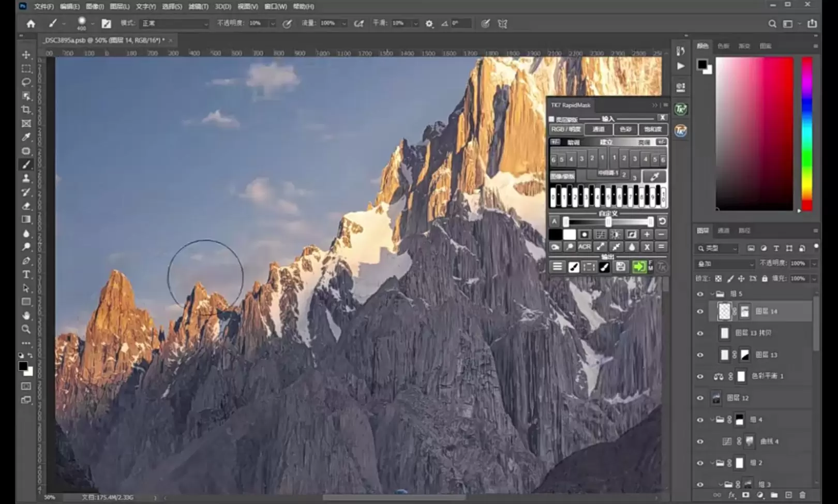Pick the Eyedropper tool in left toolbar
The height and width of the screenshot is (504, 838).
pos(26,137)
